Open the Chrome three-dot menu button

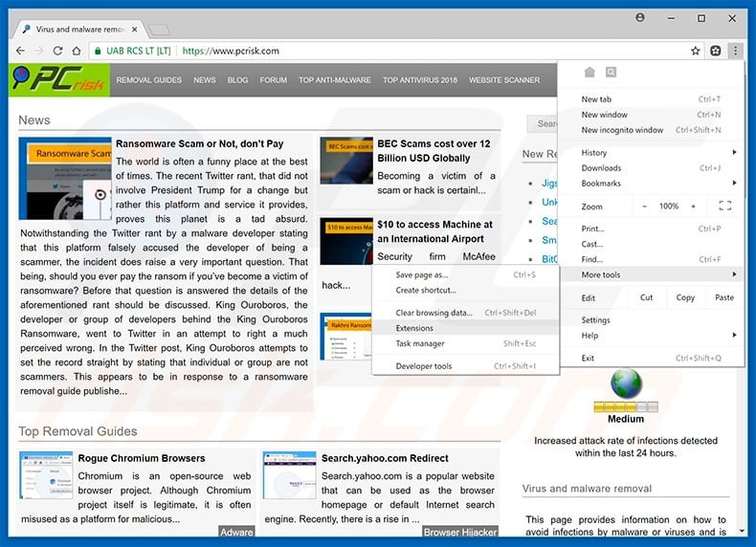coord(735,51)
